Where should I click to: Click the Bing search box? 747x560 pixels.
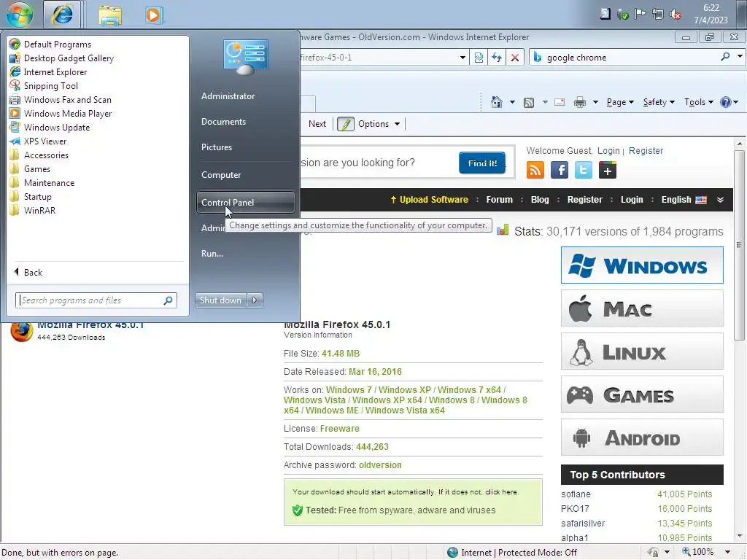point(629,58)
